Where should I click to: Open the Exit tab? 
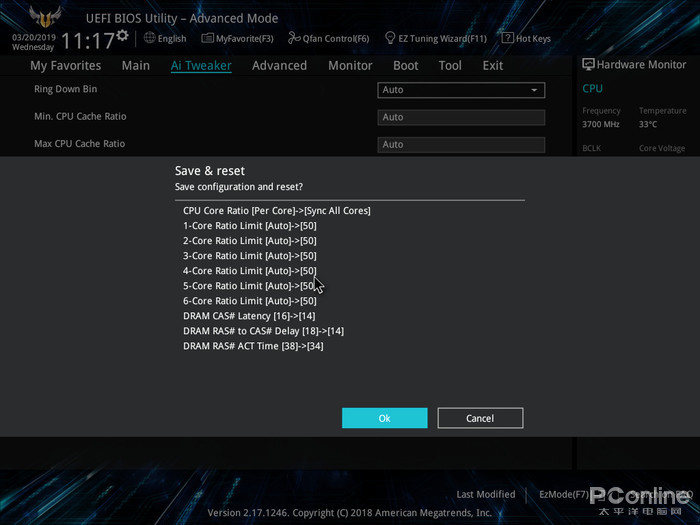(x=492, y=66)
